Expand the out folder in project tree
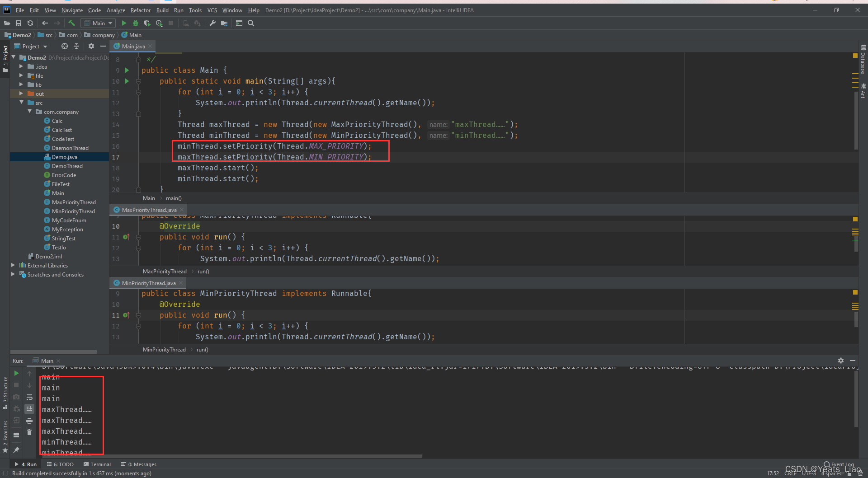868x478 pixels. [x=21, y=94]
